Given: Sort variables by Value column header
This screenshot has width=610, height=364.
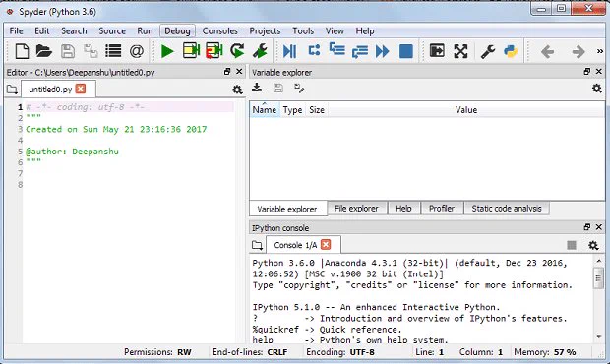Looking at the screenshot, I should (466, 110).
